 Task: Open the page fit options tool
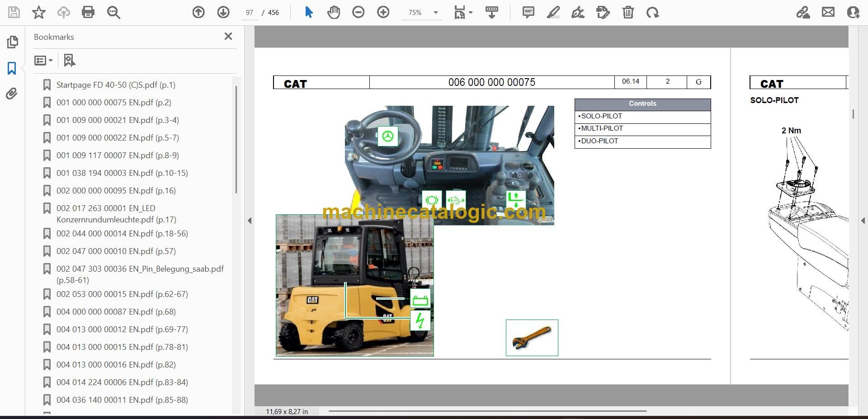(463, 12)
